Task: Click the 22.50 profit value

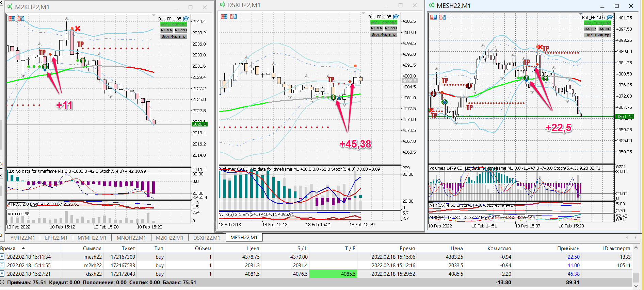Action: pos(574,257)
